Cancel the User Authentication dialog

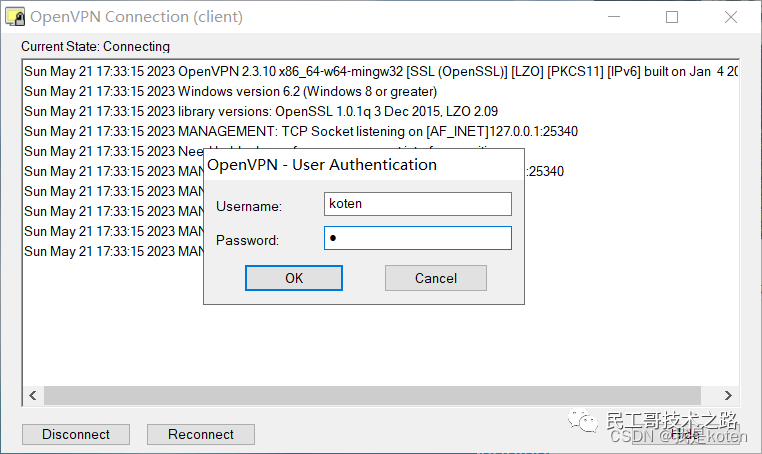coord(435,278)
